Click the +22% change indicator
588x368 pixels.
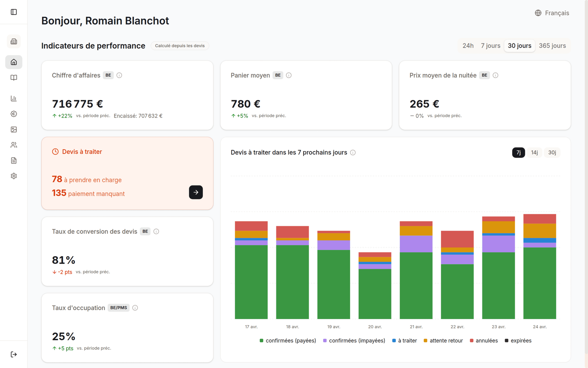click(62, 116)
